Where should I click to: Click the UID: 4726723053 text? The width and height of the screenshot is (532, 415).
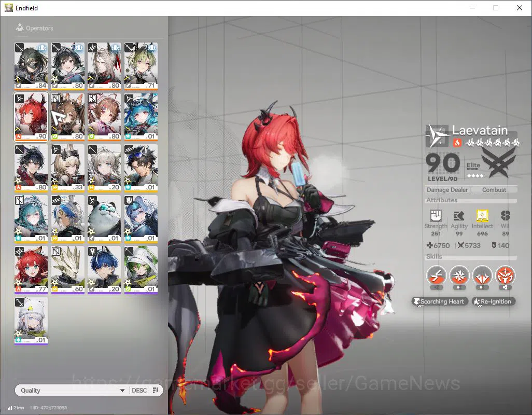point(49,408)
